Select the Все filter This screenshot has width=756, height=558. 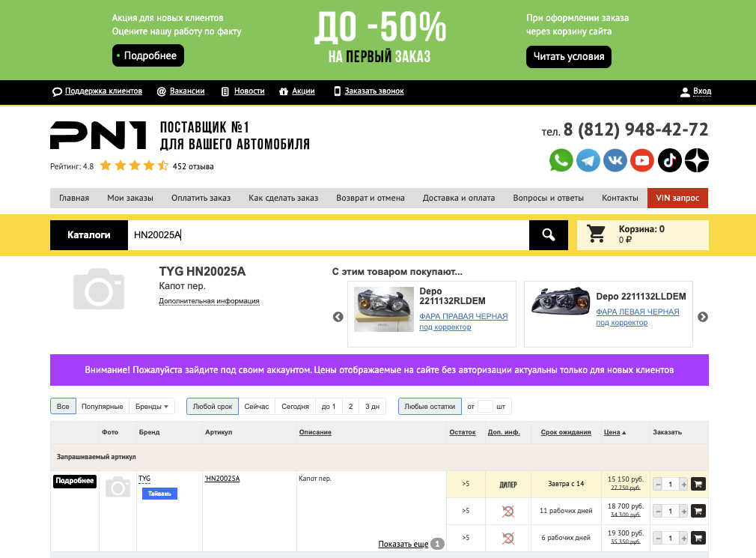point(63,407)
